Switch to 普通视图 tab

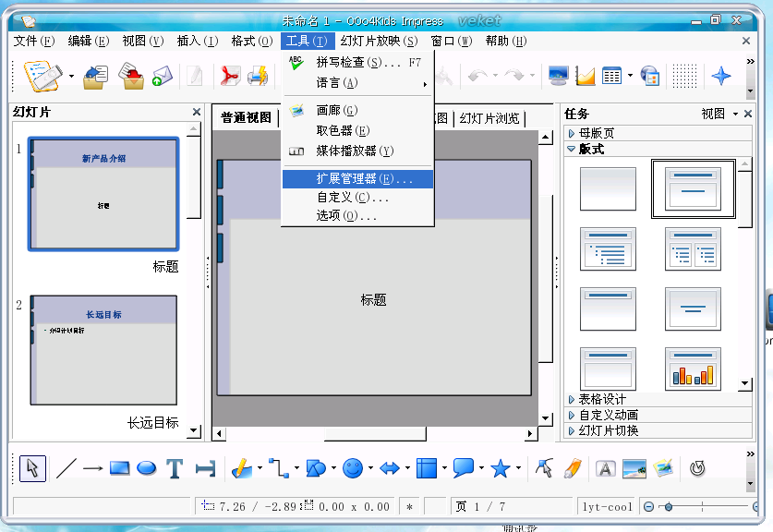(x=246, y=118)
